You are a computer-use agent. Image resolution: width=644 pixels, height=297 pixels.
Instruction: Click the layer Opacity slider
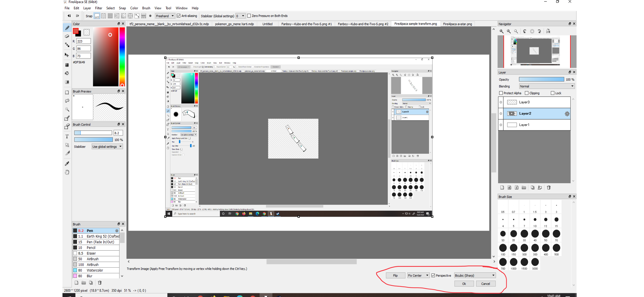coord(541,79)
